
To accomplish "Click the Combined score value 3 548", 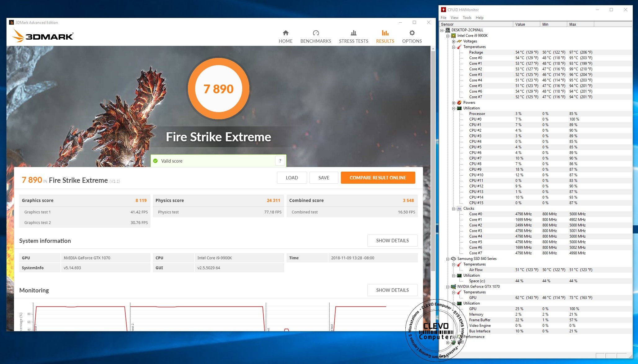I will coord(408,200).
